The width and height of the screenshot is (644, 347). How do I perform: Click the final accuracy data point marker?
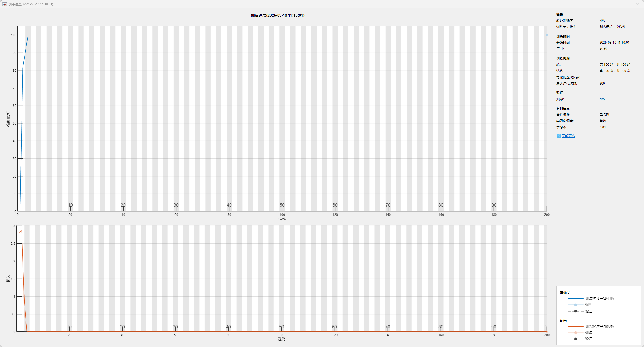click(x=547, y=35)
